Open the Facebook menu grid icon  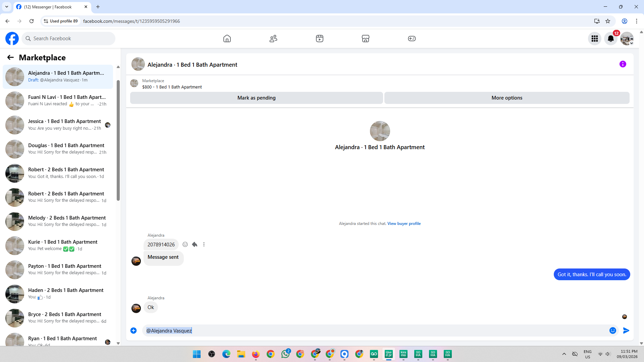(595, 39)
